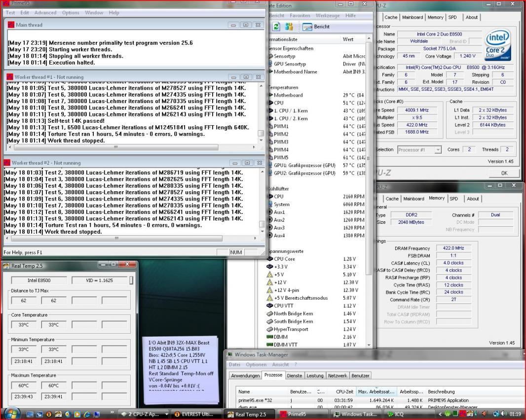Switch to Windows Task-Manager taskbar button

tap(356, 414)
